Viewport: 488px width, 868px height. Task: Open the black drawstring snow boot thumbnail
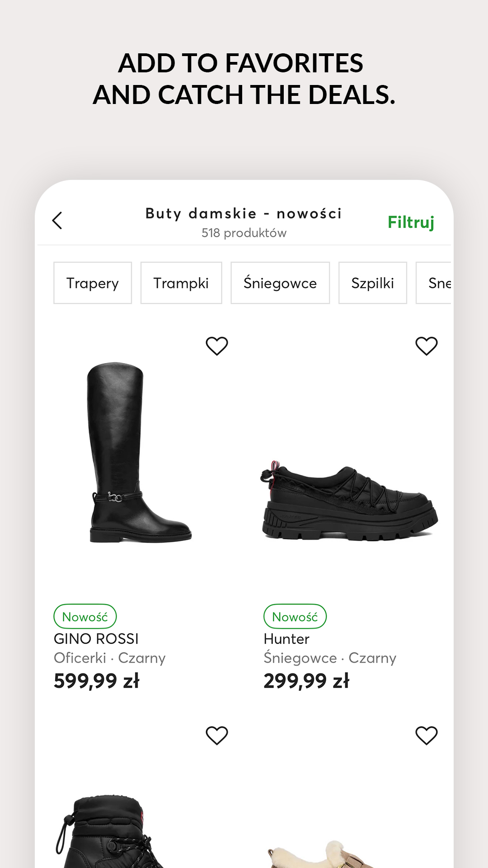(108, 832)
